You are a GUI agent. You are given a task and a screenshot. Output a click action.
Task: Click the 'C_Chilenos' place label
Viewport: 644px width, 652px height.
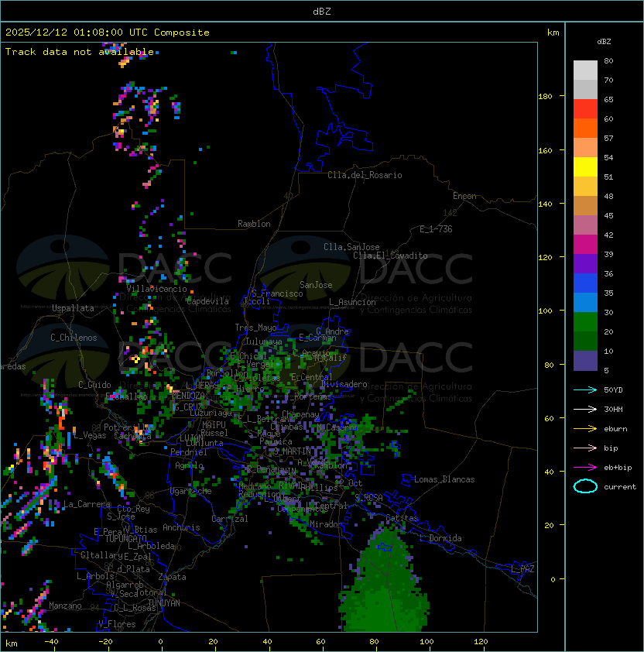pos(74,338)
